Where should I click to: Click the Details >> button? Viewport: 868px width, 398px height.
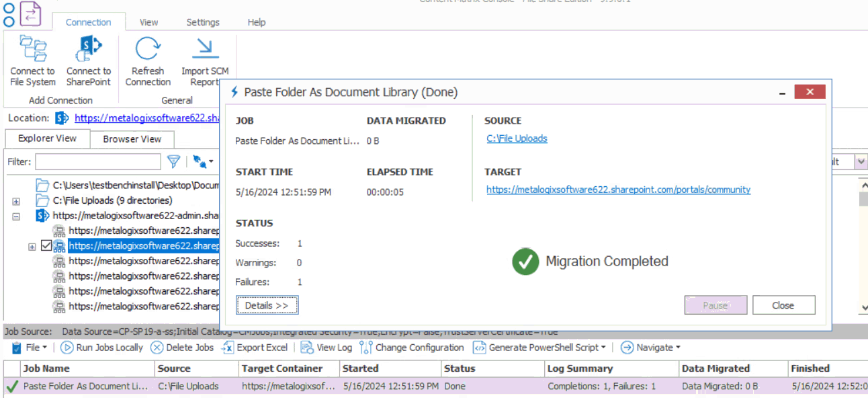point(267,305)
